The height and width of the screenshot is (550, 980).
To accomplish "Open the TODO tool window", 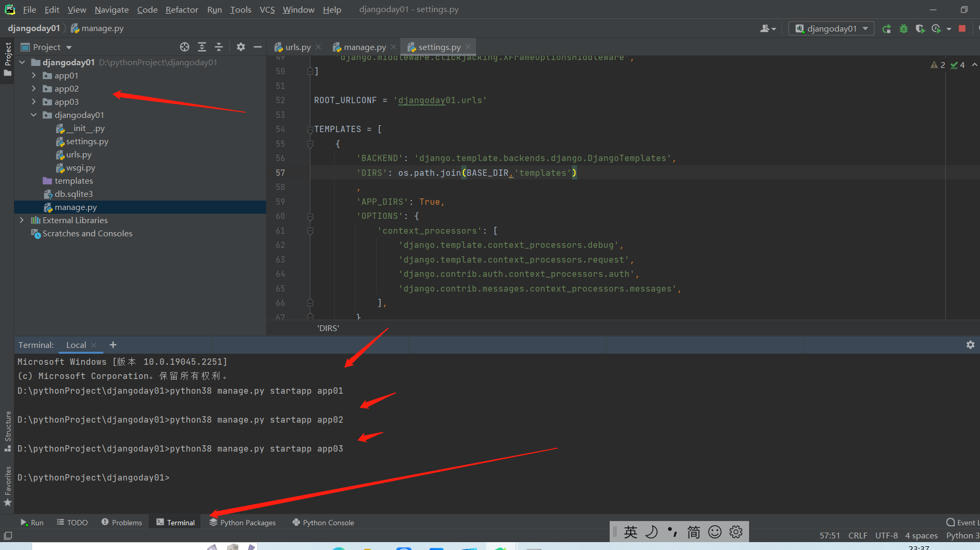I will (x=72, y=523).
